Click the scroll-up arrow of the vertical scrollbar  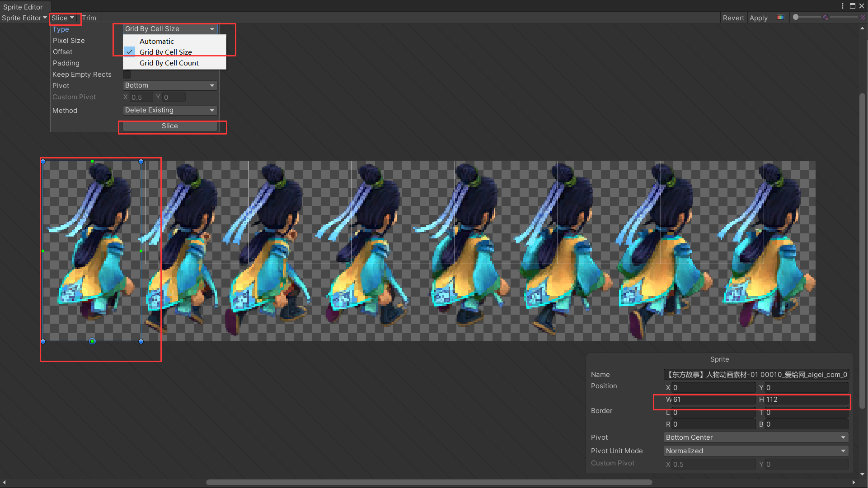point(862,28)
